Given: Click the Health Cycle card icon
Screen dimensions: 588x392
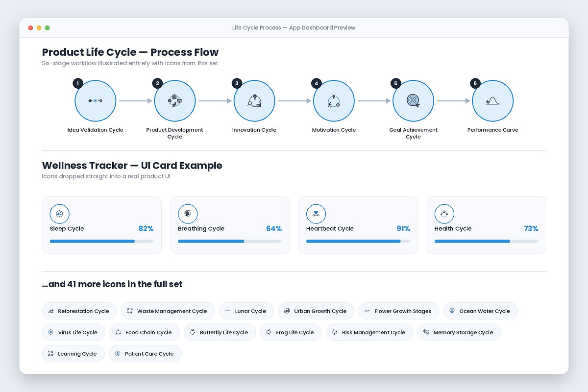Looking at the screenshot, I should 444,214.
